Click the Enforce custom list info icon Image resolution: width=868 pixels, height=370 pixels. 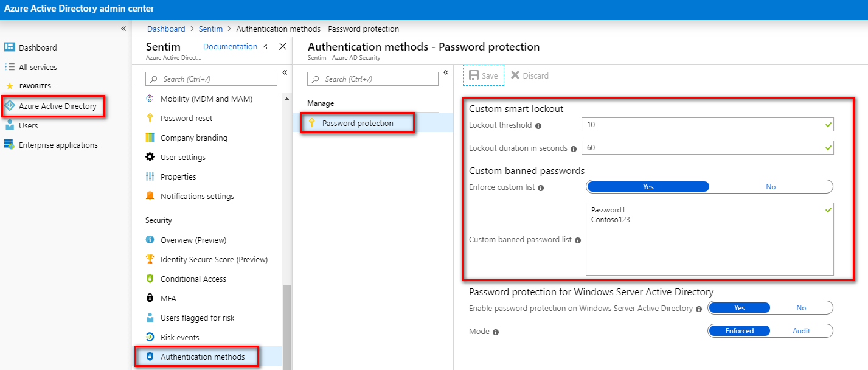click(541, 187)
